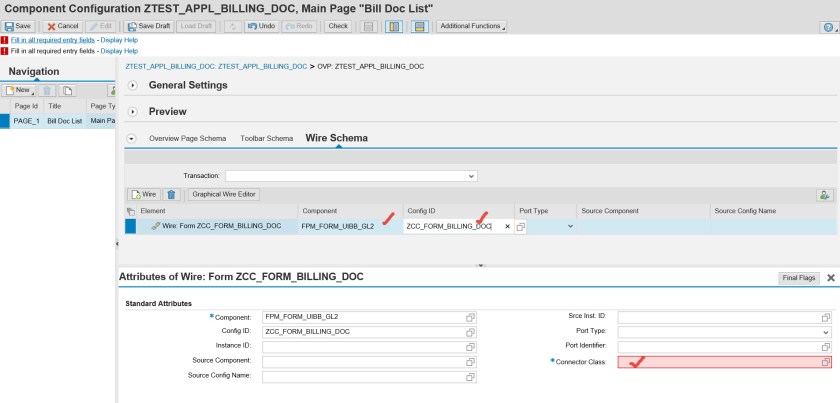Viewport: 840px width, 403px height.
Task: Click the personalize icon right of wire table
Action: [x=825, y=194]
